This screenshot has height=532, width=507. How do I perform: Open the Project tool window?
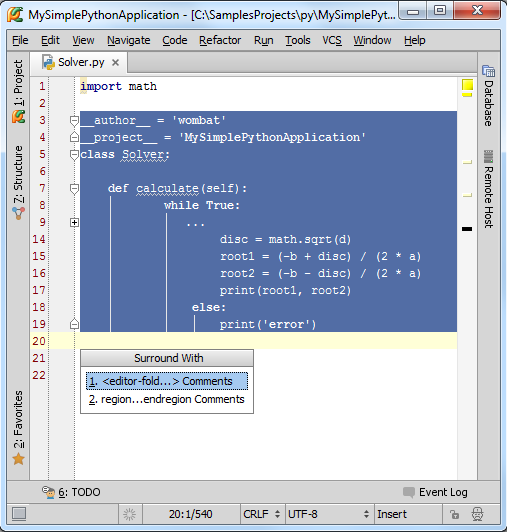[x=18, y=91]
